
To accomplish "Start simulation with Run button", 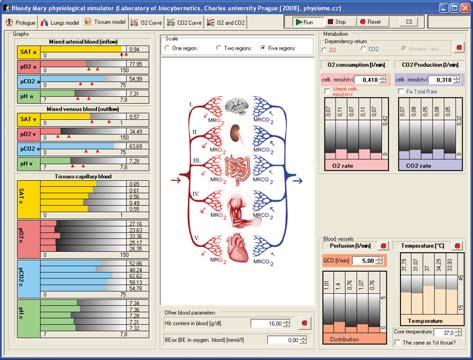I will click(304, 22).
